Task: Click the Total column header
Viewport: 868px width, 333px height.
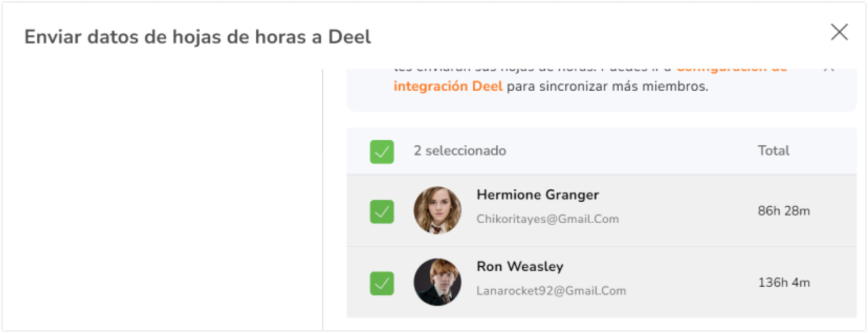Action: (773, 151)
